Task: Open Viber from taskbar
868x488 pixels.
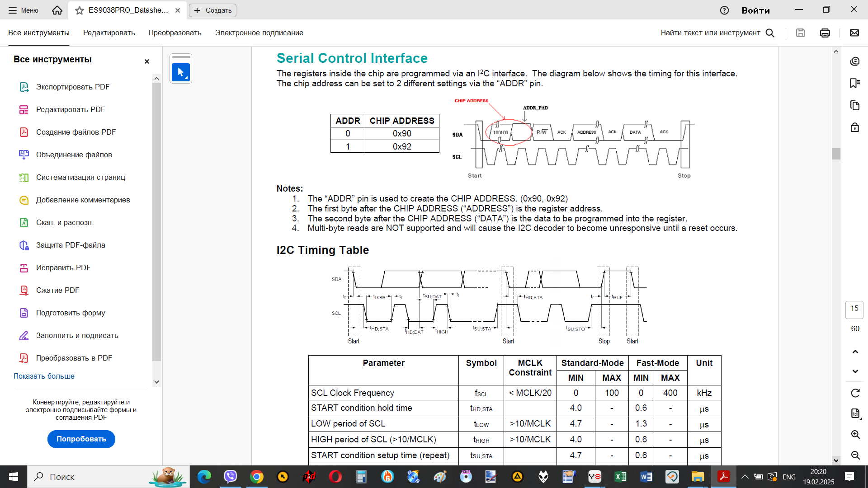Action: pos(231,477)
